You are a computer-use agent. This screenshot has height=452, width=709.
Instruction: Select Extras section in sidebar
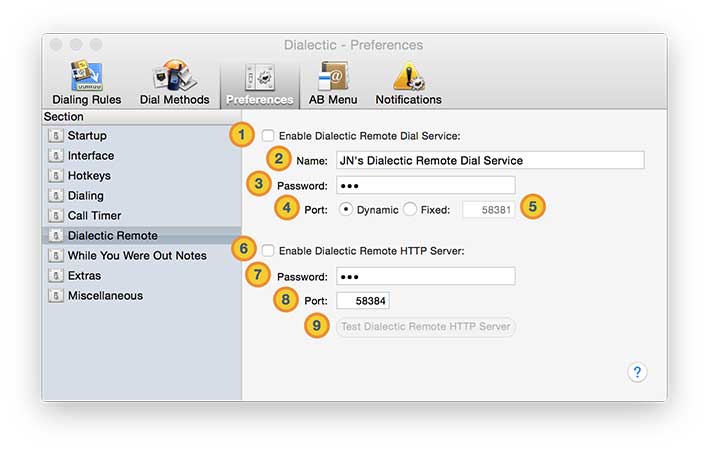[x=142, y=276]
